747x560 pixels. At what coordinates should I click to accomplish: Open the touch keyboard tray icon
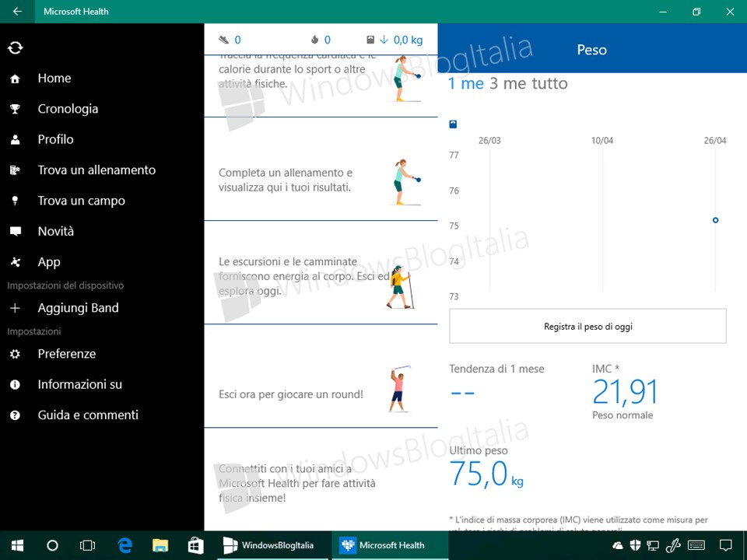click(x=696, y=545)
